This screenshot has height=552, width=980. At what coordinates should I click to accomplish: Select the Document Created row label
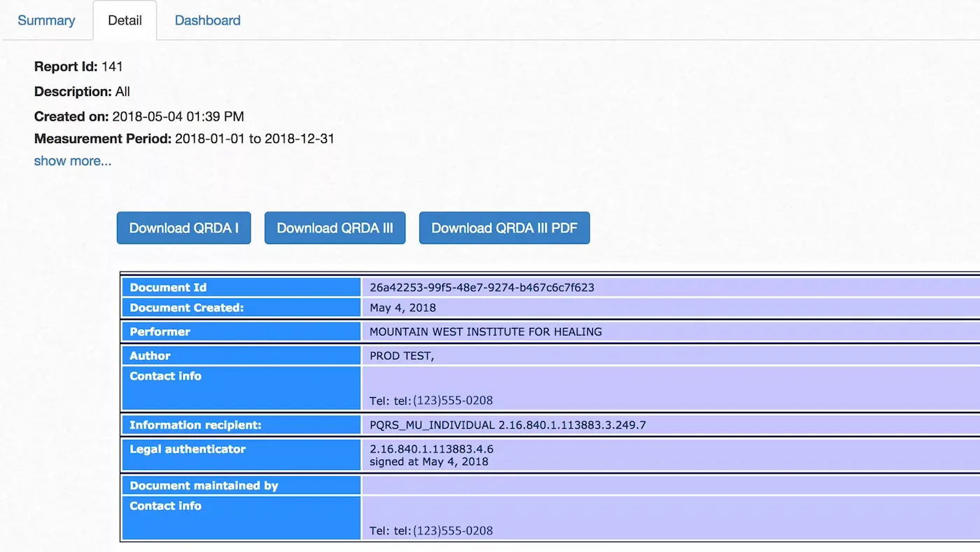tap(186, 308)
